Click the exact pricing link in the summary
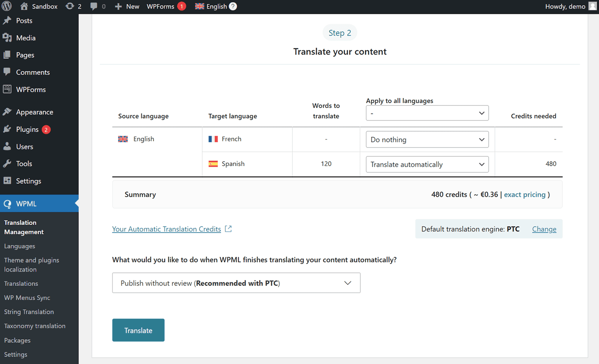Image resolution: width=599 pixels, height=364 pixels. [524, 195]
